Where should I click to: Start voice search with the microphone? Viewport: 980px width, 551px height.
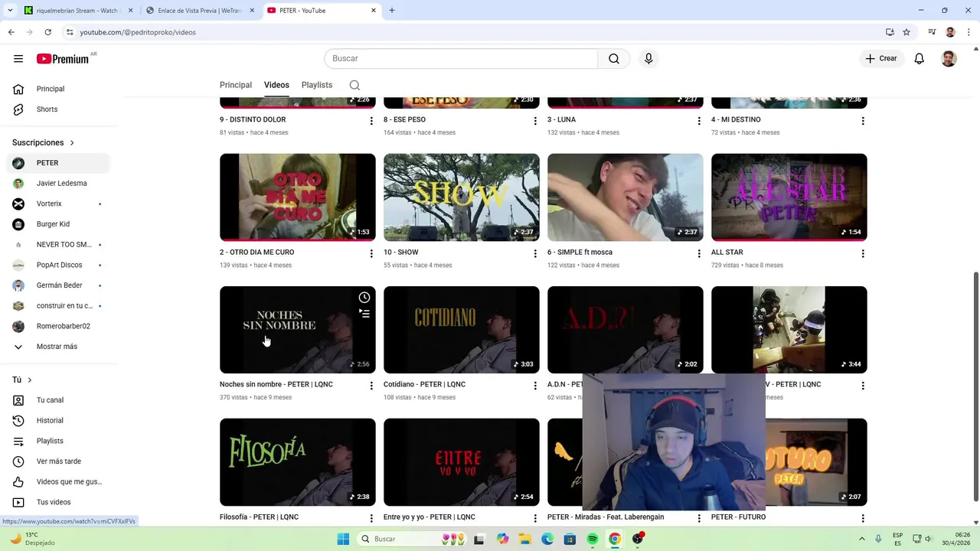648,59
